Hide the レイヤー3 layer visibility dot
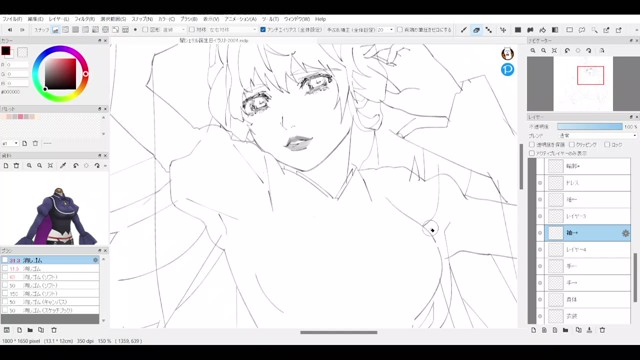The image size is (640, 360). click(540, 216)
